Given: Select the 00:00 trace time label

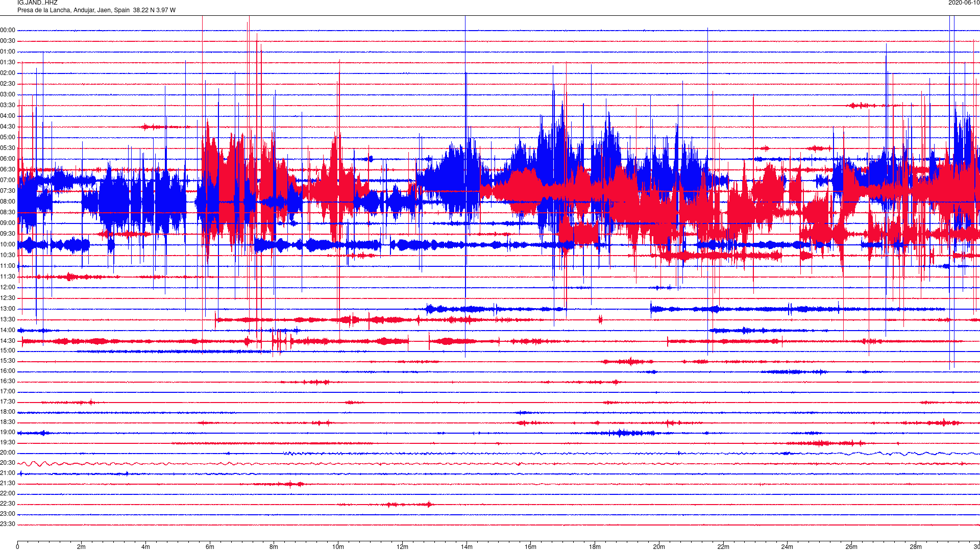Looking at the screenshot, I should 8,31.
